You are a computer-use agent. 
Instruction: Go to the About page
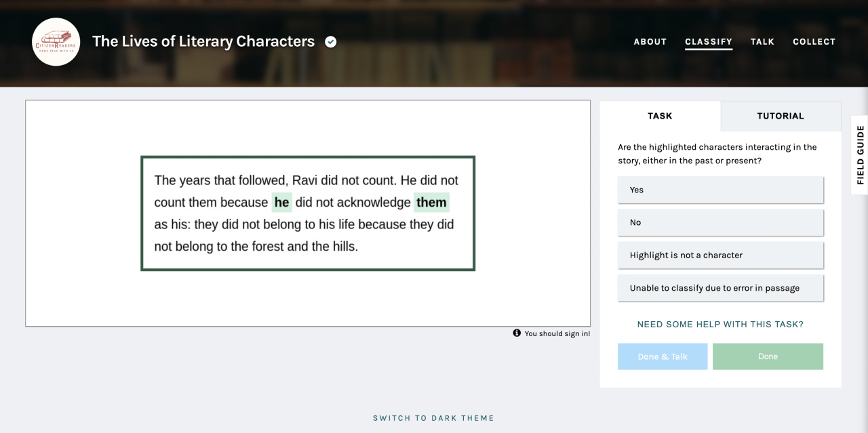coord(650,41)
